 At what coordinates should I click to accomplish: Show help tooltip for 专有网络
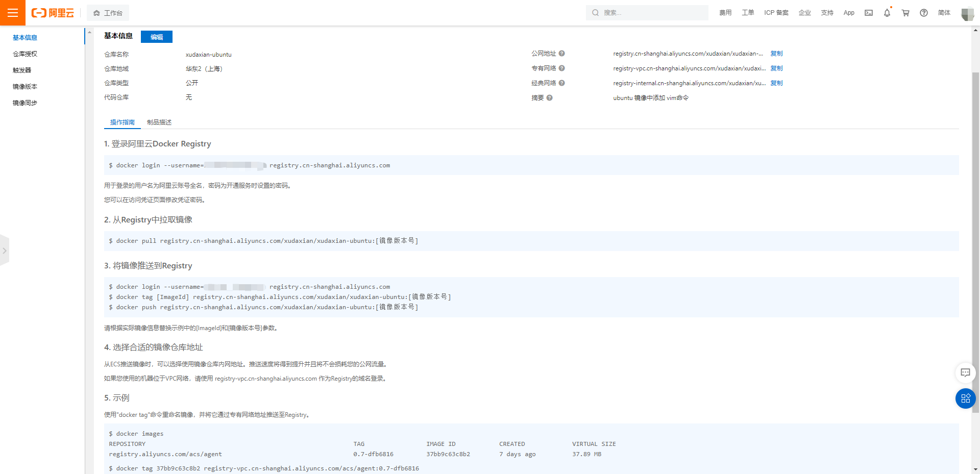[x=561, y=68]
